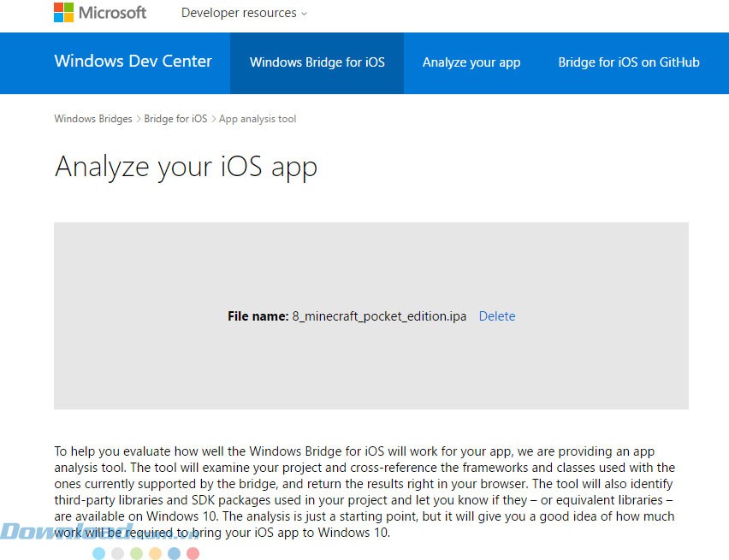The height and width of the screenshot is (560, 729).
Task: Click the Bridge for iOS breadcrumb
Action: pos(175,119)
